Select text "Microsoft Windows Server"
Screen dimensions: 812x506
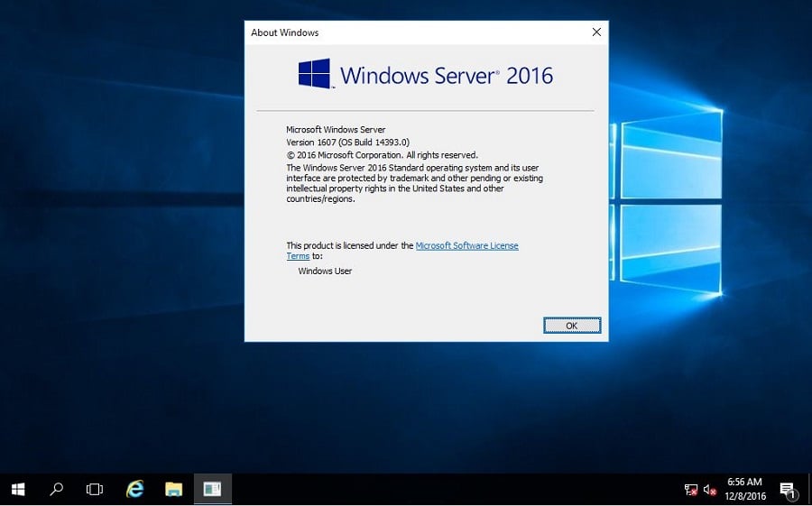point(337,130)
